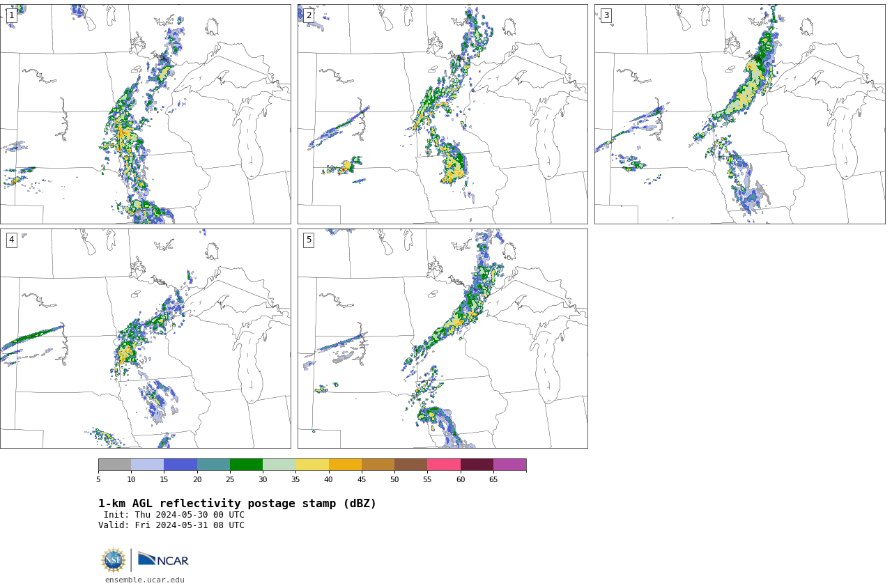Click the pale green 30-35 dBZ swatch
892x588 pixels.
[x=279, y=465]
